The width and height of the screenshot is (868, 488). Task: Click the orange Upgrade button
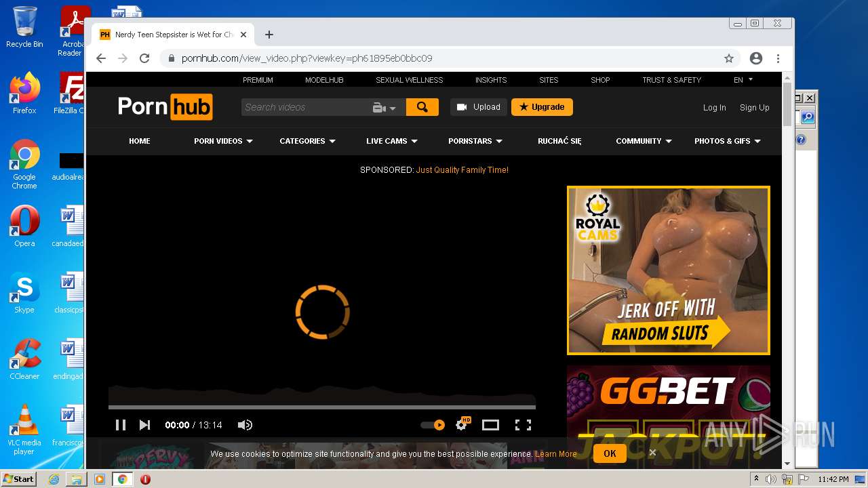pos(542,107)
